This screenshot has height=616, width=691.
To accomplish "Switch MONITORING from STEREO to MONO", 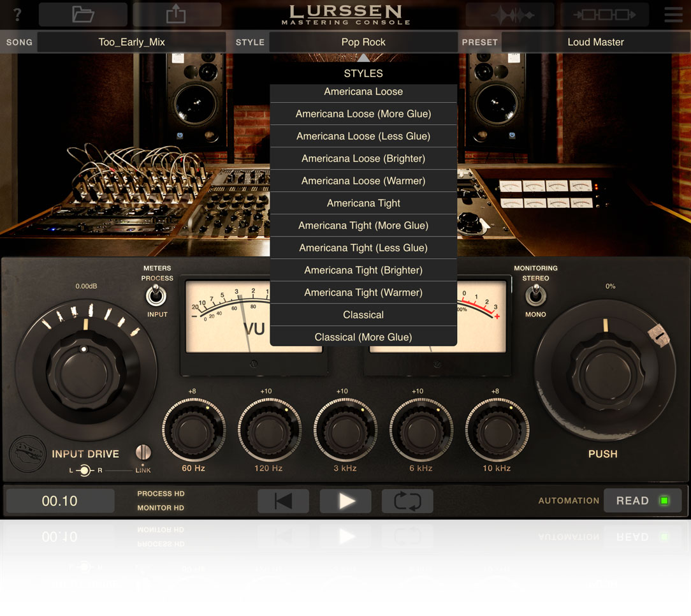I will (x=535, y=295).
